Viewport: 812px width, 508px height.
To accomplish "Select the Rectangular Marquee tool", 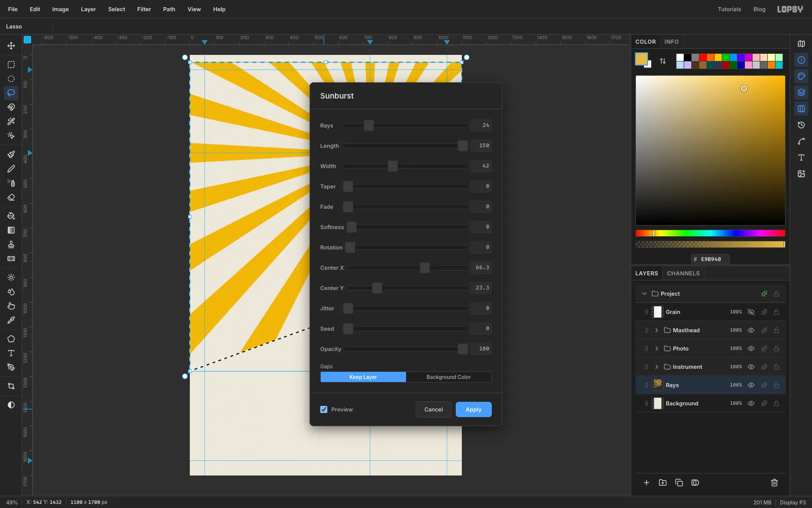I will click(x=11, y=65).
